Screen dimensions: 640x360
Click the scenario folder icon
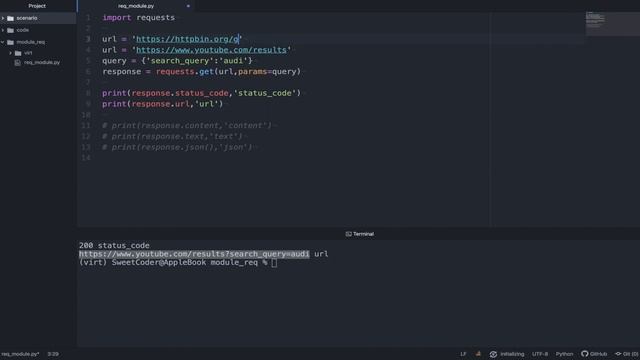pyautogui.click(x=11, y=18)
